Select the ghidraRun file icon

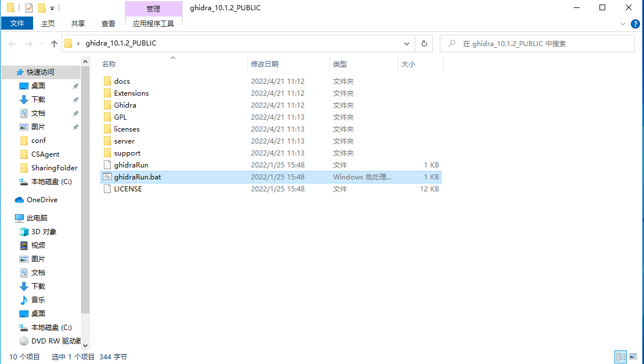[x=107, y=165]
